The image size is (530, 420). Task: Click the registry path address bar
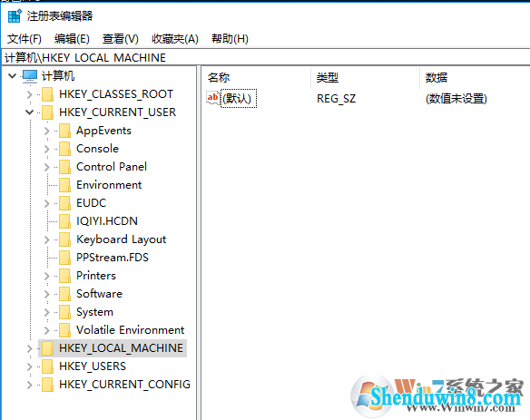[x=266, y=57]
